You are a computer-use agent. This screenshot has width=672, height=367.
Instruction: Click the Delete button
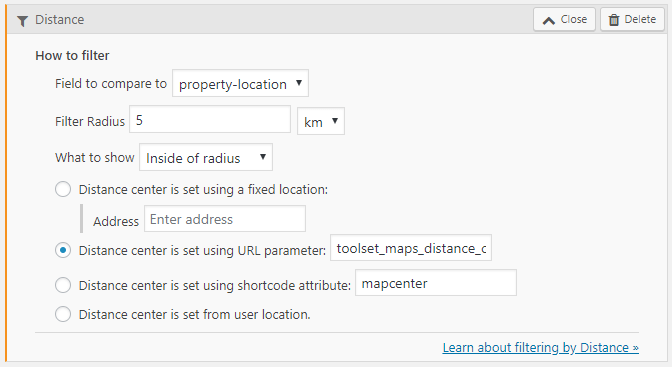[x=632, y=20]
